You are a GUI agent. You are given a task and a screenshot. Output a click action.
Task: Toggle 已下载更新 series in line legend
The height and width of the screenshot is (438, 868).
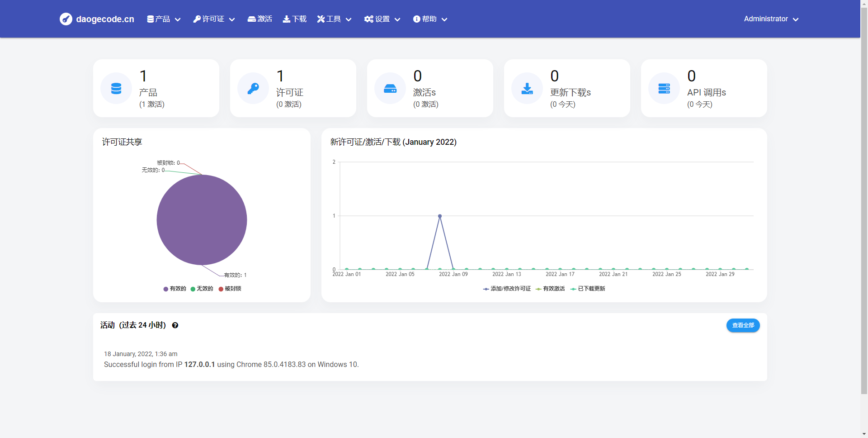tap(588, 289)
